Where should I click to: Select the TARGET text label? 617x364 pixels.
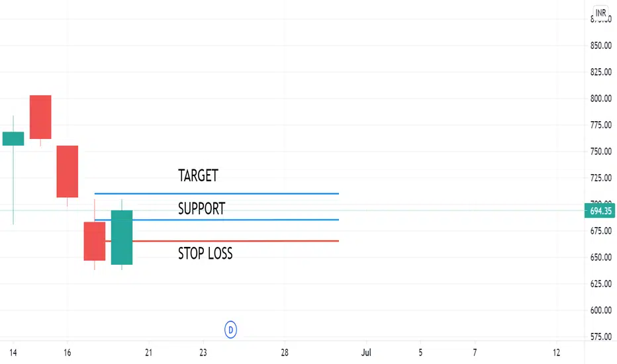[198, 175]
